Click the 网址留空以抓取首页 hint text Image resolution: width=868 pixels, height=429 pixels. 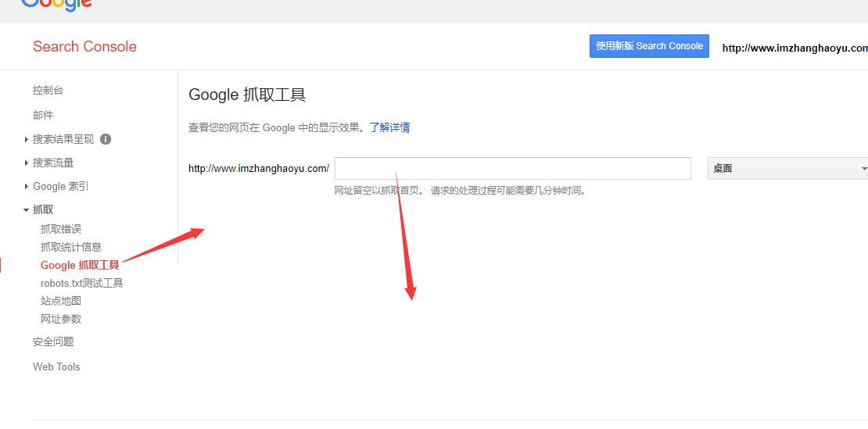(x=378, y=191)
